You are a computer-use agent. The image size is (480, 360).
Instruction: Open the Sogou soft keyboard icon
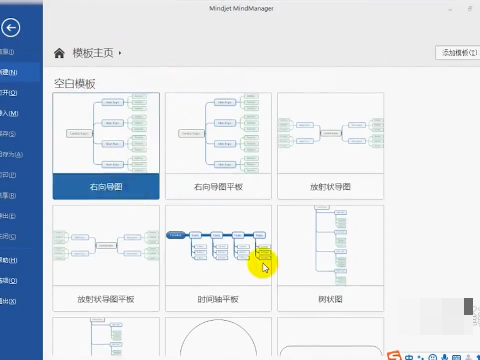coord(457,357)
